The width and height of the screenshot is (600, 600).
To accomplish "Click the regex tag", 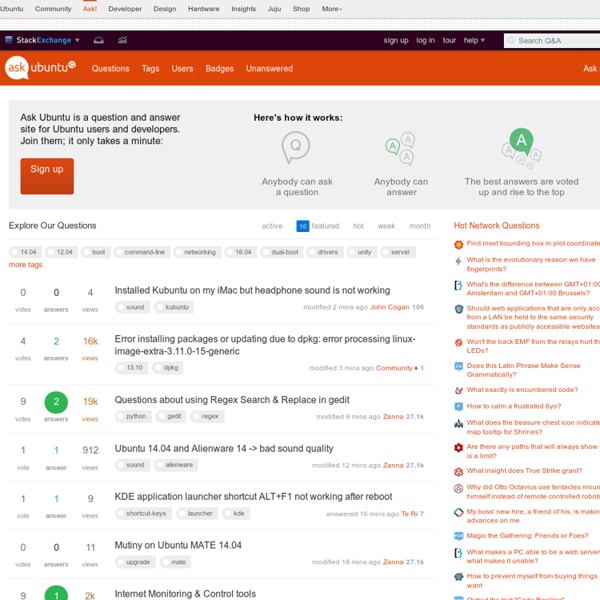I will [207, 416].
